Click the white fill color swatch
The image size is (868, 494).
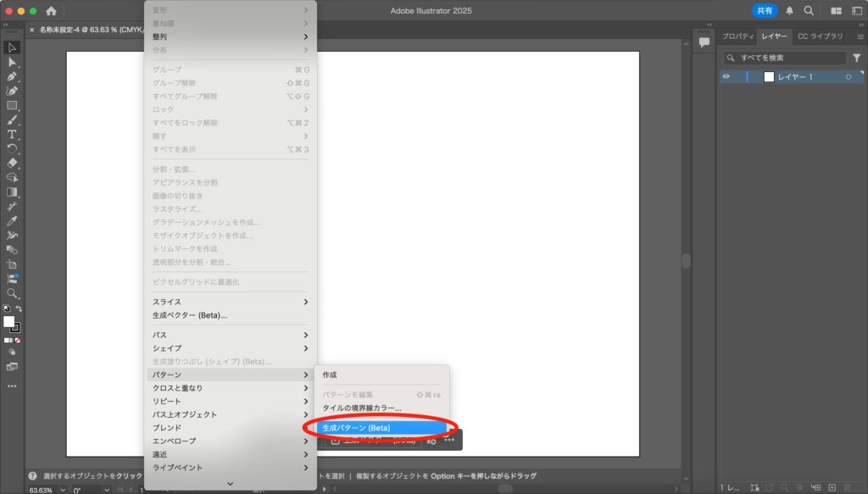coord(9,322)
